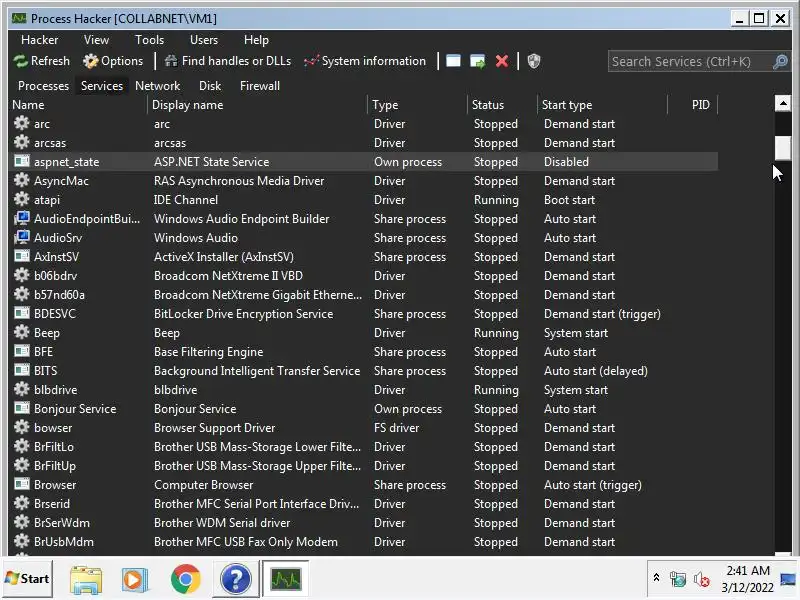Click the muted volume tray icon
Image resolution: width=800 pixels, height=600 pixels.
pyautogui.click(x=702, y=580)
